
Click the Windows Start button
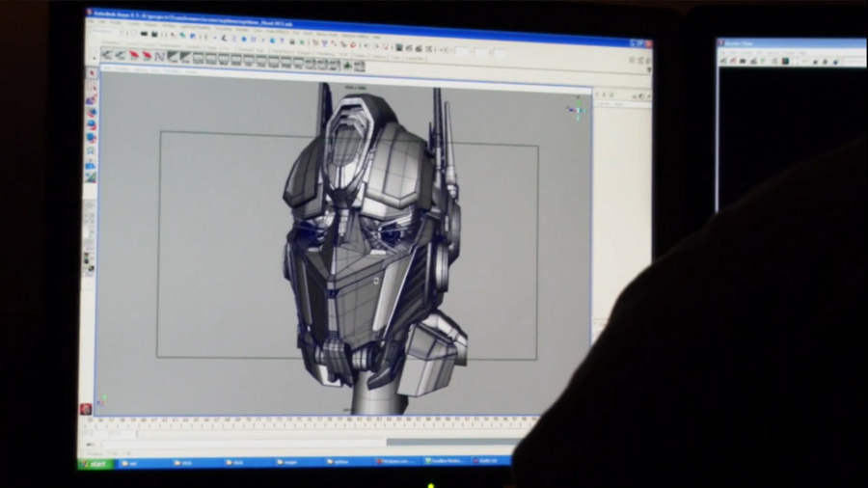pos(95,464)
